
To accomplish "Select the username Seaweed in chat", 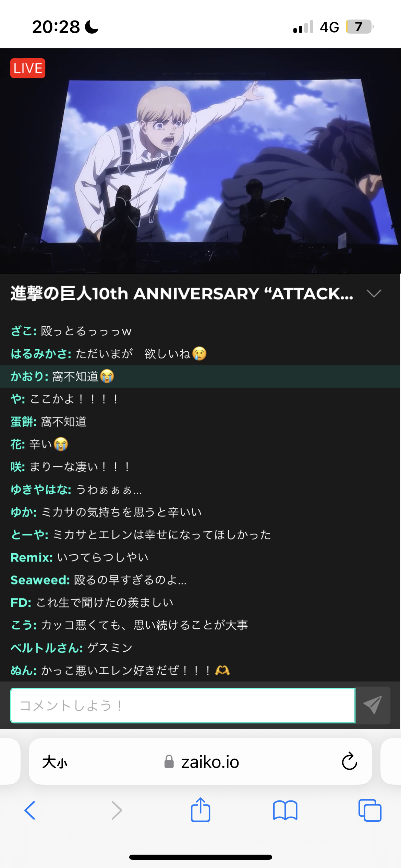I will (x=40, y=580).
